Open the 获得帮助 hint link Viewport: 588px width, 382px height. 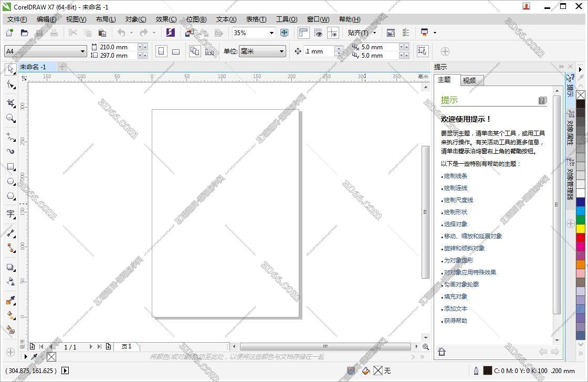(x=456, y=321)
